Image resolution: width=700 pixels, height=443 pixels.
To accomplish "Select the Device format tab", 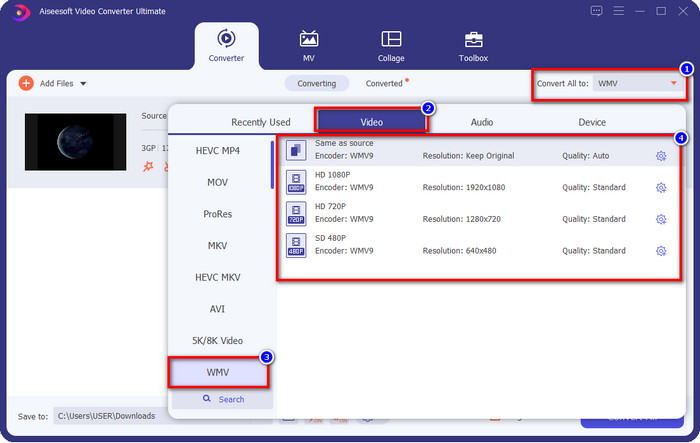I will (x=592, y=122).
